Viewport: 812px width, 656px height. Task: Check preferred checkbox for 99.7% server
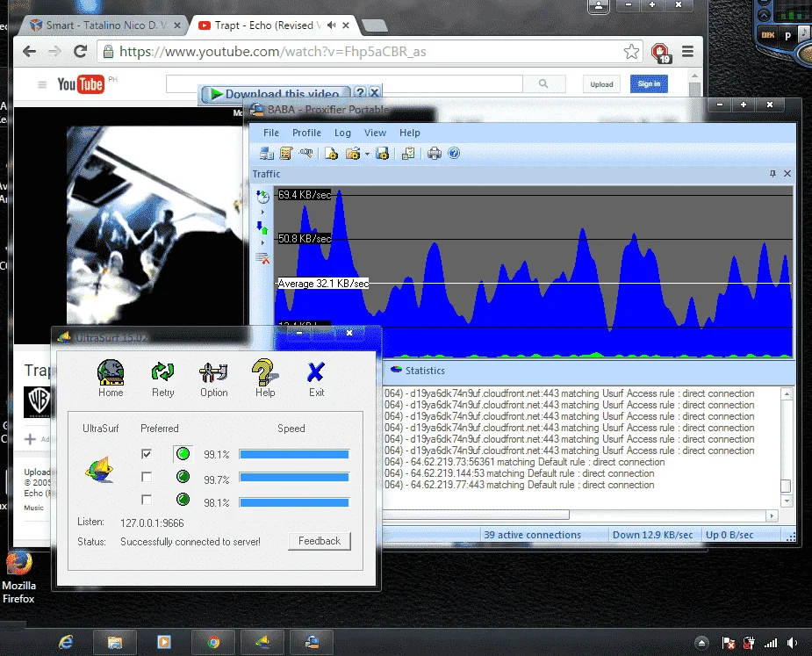click(x=147, y=477)
